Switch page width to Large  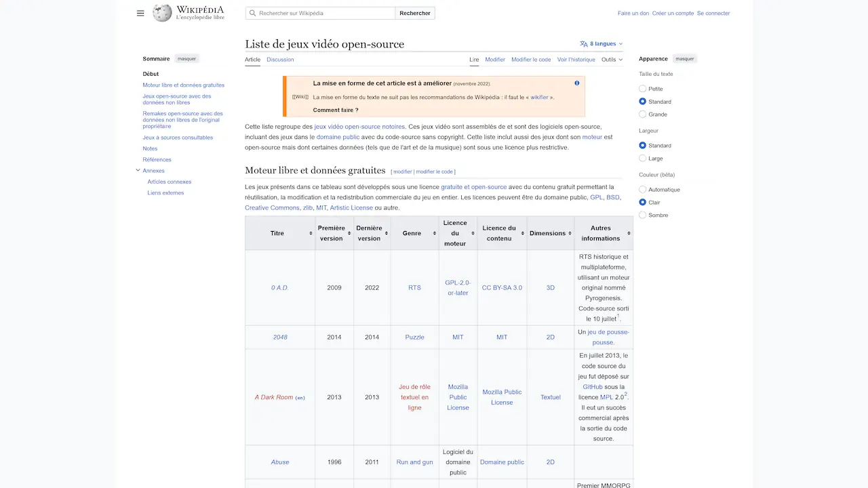click(642, 158)
